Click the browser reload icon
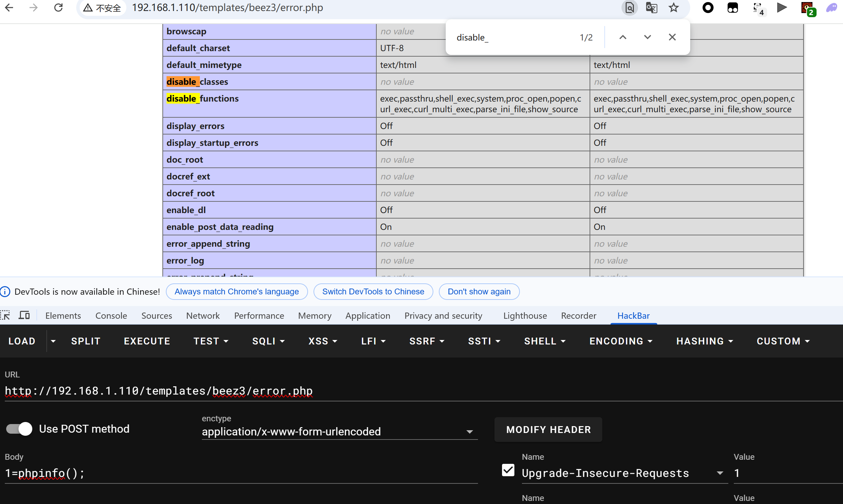Image resolution: width=843 pixels, height=504 pixels. (58, 8)
